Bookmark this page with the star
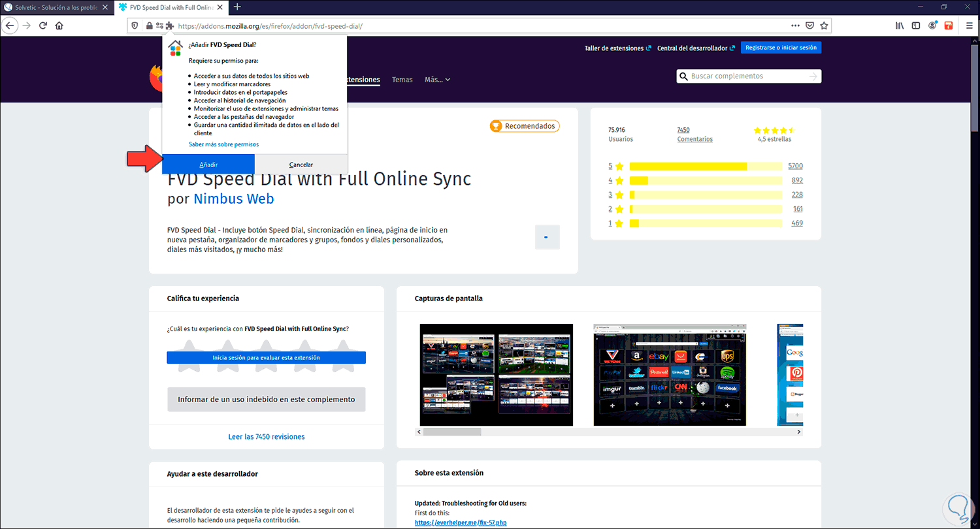 click(x=824, y=26)
